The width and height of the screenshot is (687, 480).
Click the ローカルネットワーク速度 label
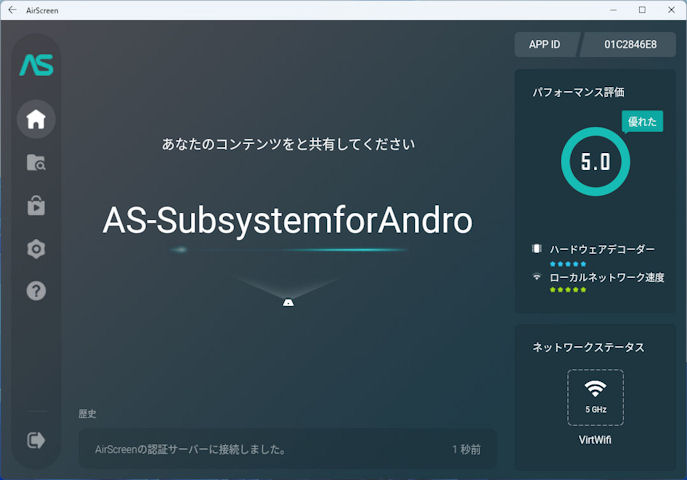point(607,277)
